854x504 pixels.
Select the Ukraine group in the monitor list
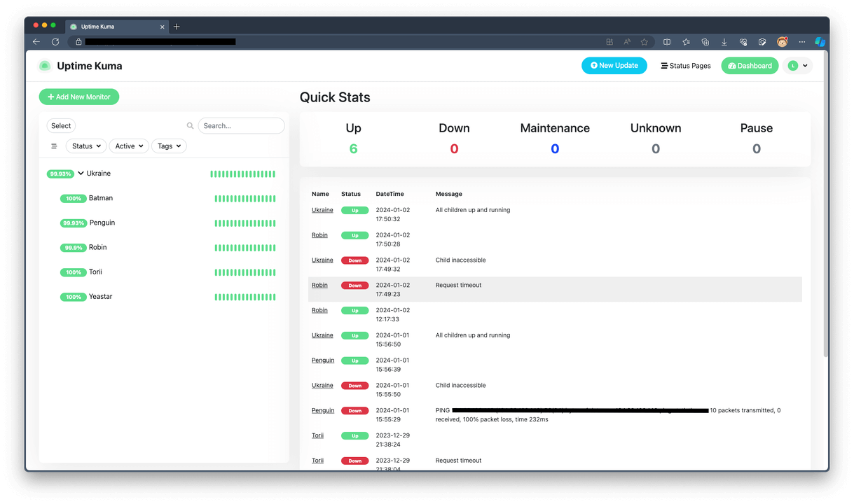coord(164,174)
